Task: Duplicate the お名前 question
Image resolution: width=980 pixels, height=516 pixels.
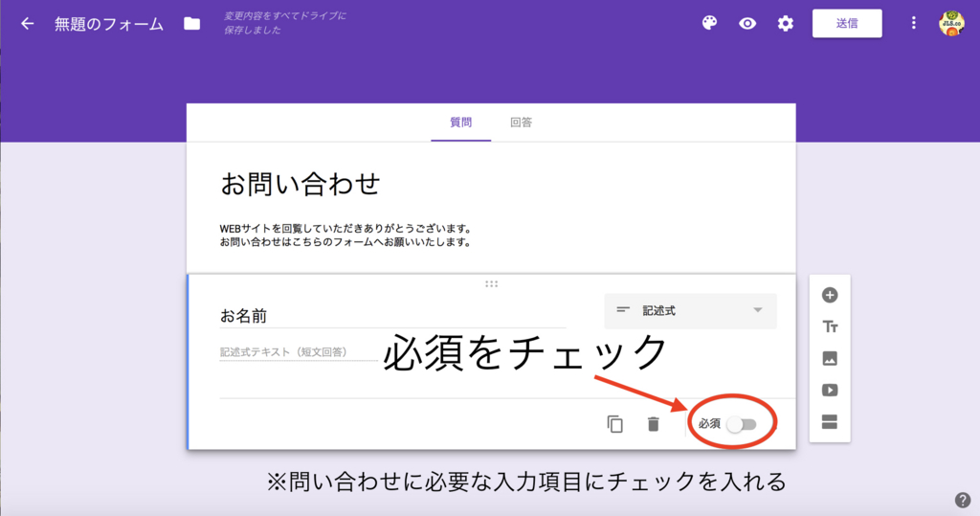Action: (x=615, y=424)
